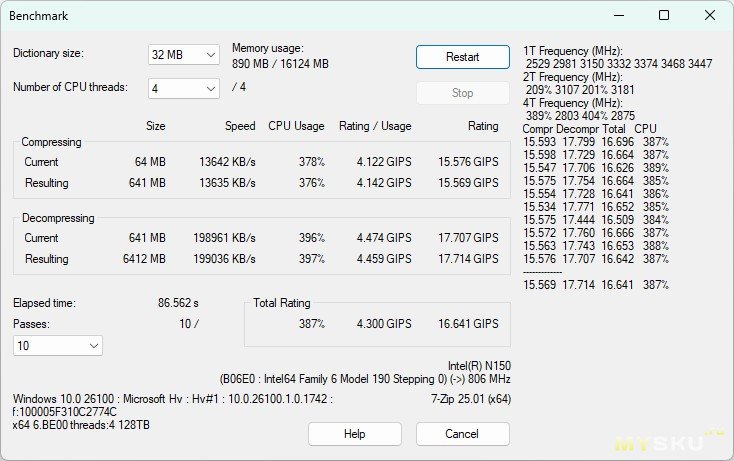Click the final log summary row 15.569 17.714 16.641
734x461 pixels.
tap(596, 285)
